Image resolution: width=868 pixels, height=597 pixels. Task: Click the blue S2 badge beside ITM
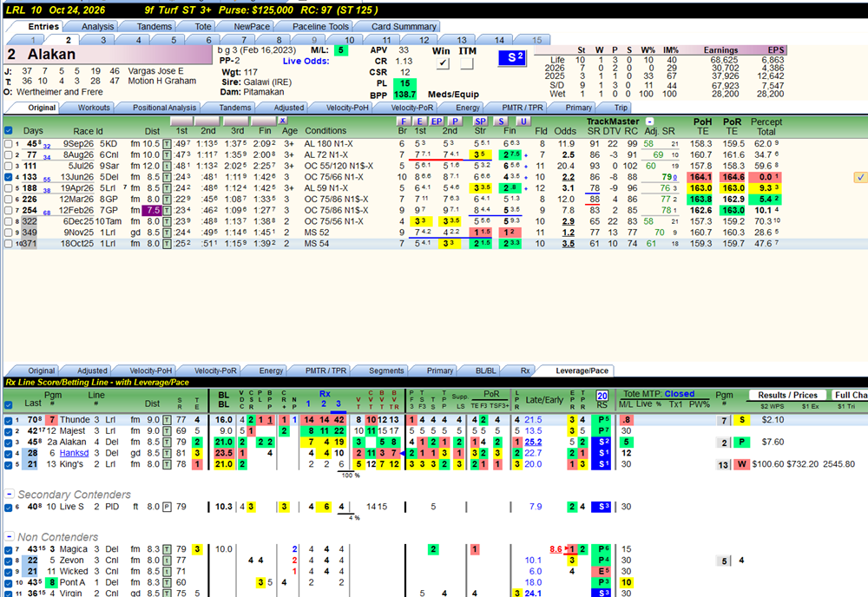pyautogui.click(x=512, y=58)
